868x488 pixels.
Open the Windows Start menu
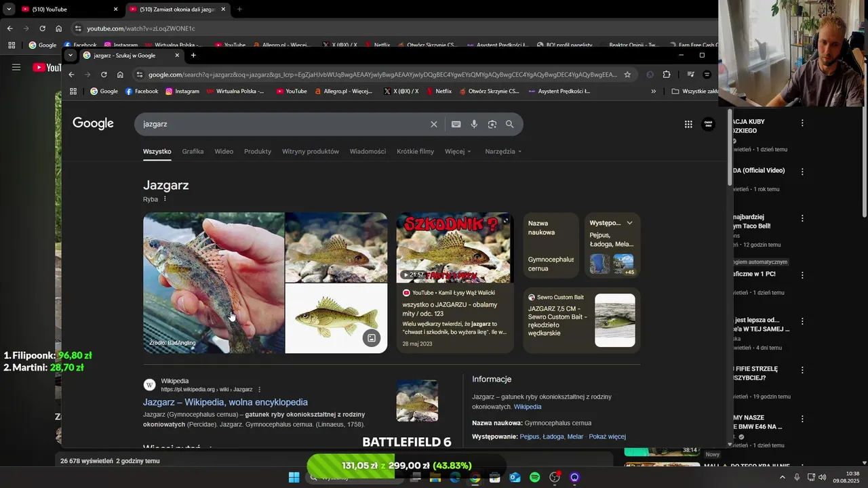click(294, 477)
